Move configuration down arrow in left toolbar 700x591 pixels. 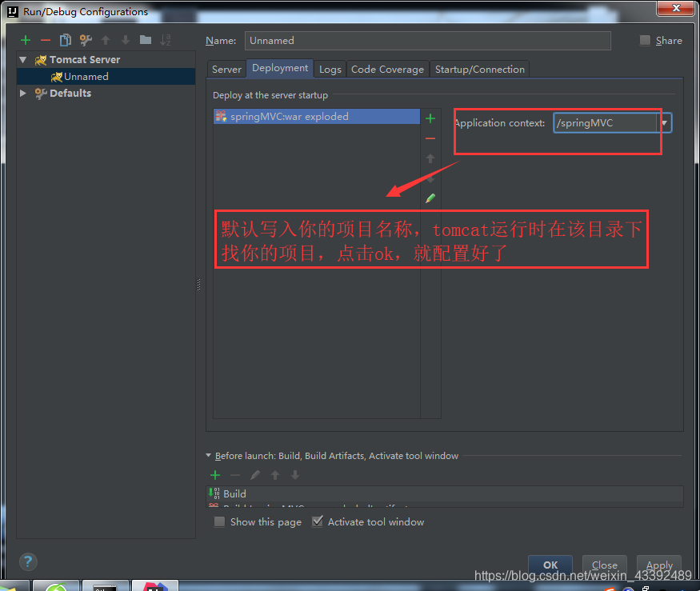pyautogui.click(x=126, y=40)
